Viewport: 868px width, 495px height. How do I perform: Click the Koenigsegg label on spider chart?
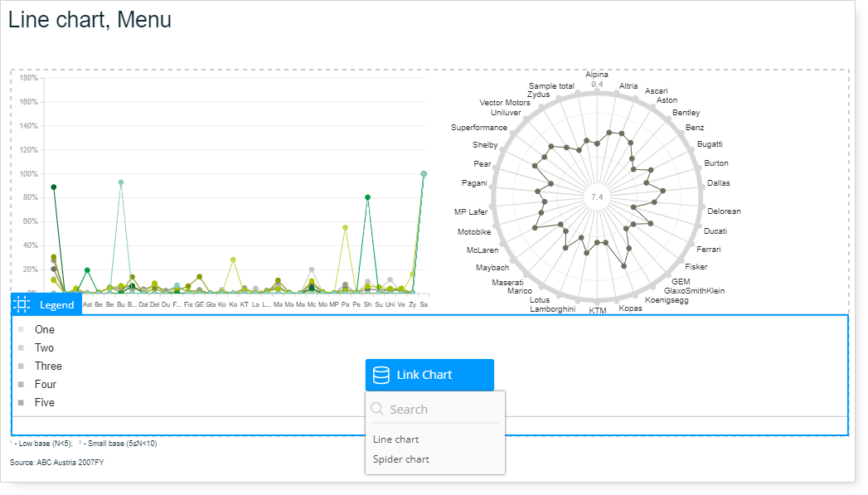[x=667, y=299]
